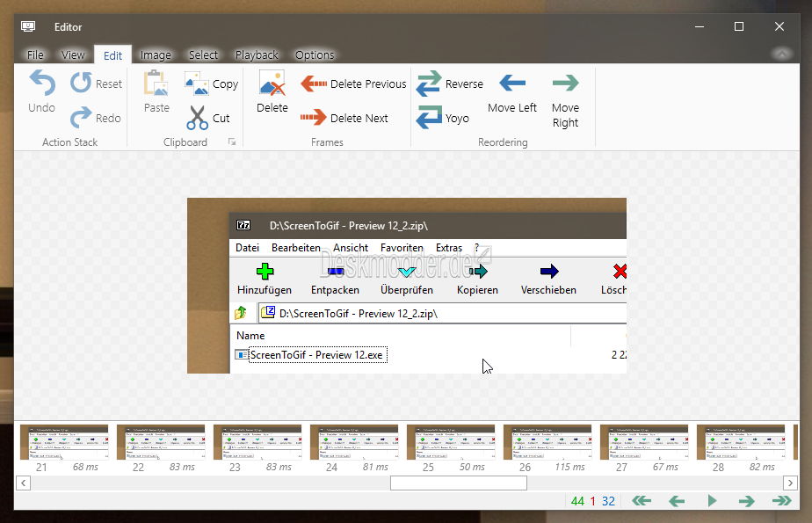Viewport: 812px width, 523px height.
Task: Select frame 28 thumbnail
Action: pyautogui.click(x=741, y=442)
